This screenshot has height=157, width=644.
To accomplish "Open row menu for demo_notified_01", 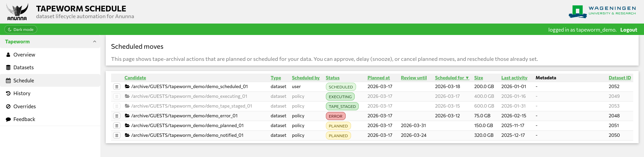I will [117, 135].
